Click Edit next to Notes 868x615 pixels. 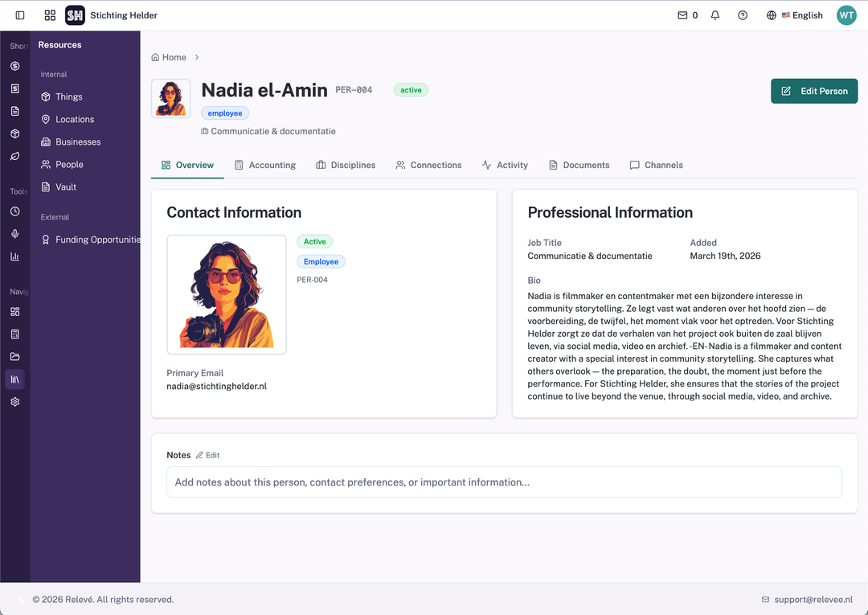click(207, 455)
